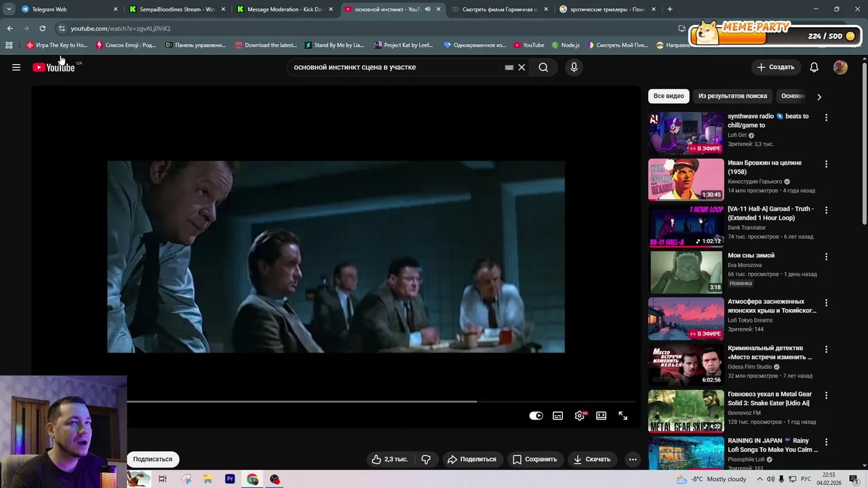Screen dimensions: 868x488
Task: Open the Мои сны зимой thumbnail
Action: point(686,272)
